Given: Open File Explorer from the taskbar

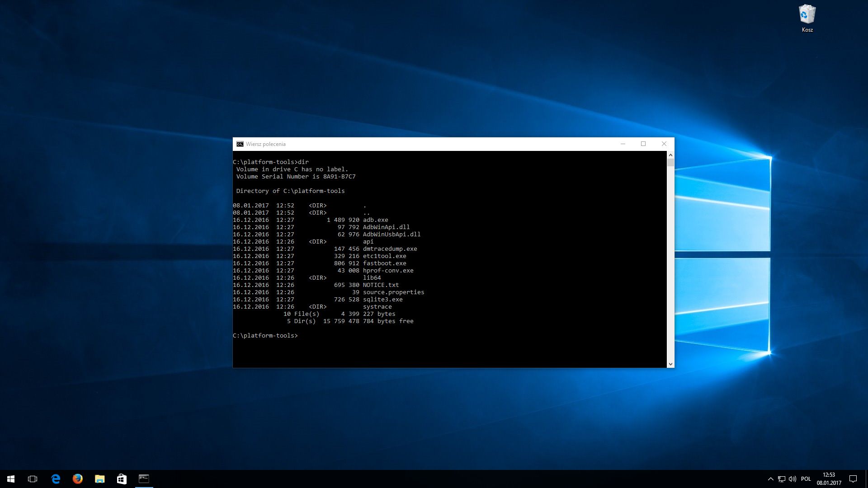Looking at the screenshot, I should click(99, 479).
